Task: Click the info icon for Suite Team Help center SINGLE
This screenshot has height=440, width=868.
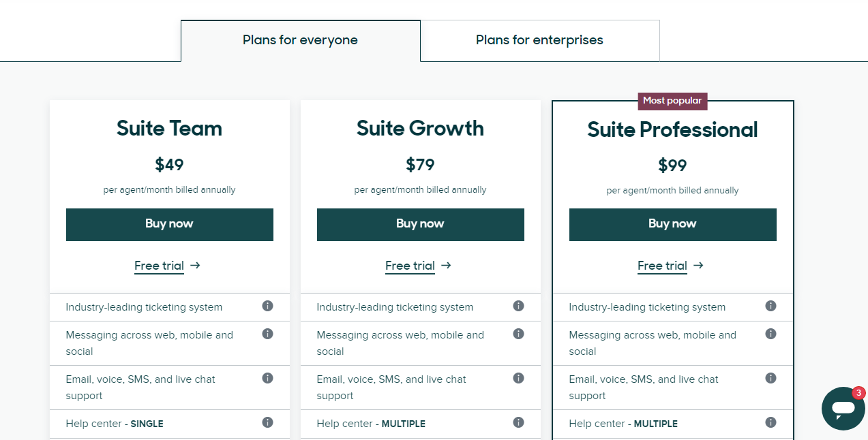Action: [x=267, y=422]
